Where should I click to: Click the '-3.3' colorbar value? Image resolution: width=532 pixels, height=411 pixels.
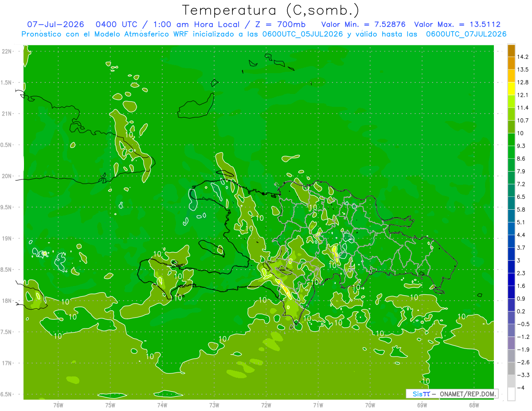pos(523,375)
